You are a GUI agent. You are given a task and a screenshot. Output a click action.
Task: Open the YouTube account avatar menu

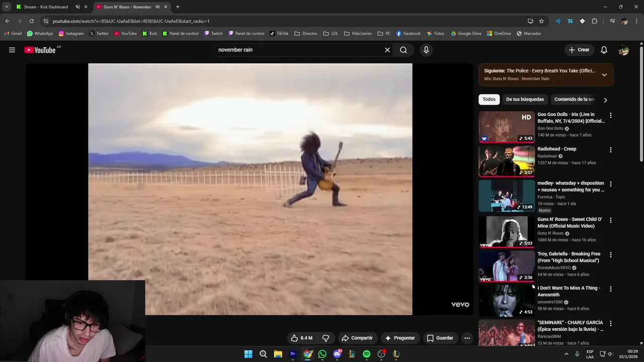[x=623, y=50]
